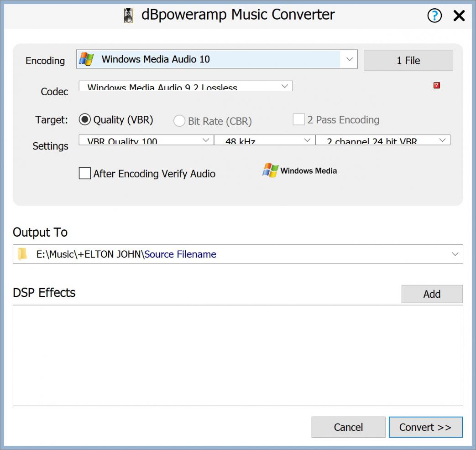Screen dimensions: 476x450
Task: Click the Windows Media logo
Action: (299, 171)
